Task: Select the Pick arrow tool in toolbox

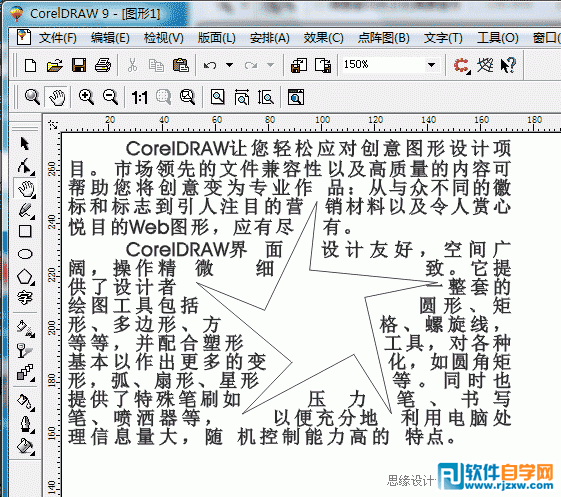Action: [x=25, y=143]
